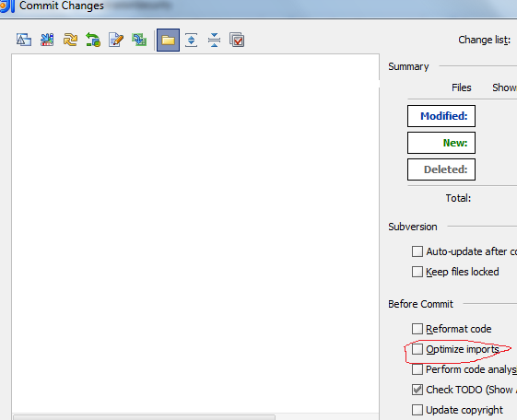
Task: Expand all nodes in changes tree
Action: point(192,40)
